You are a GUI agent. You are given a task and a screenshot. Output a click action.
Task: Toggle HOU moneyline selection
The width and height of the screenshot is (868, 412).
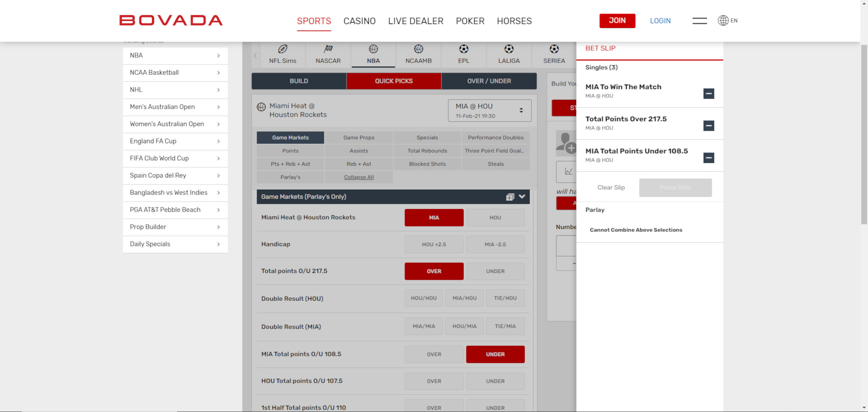(x=495, y=217)
